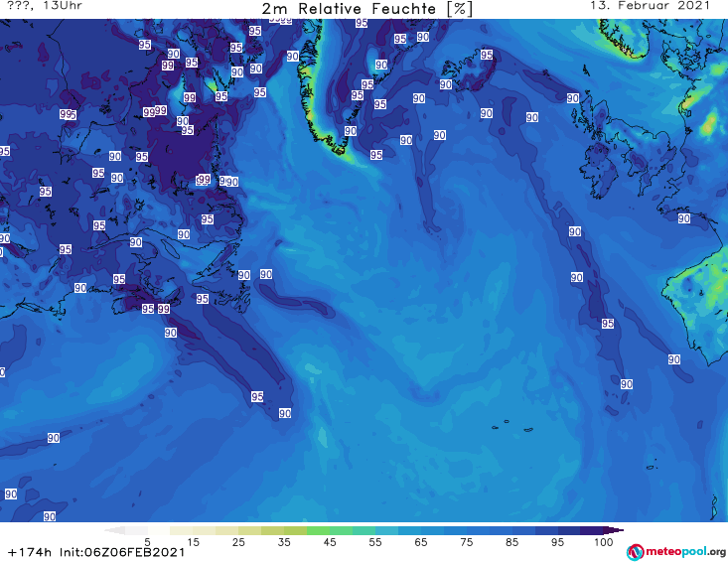Click the '+174h Init:06Z06FEB2021' text
This screenshot has width=728, height=562.
coord(96,553)
